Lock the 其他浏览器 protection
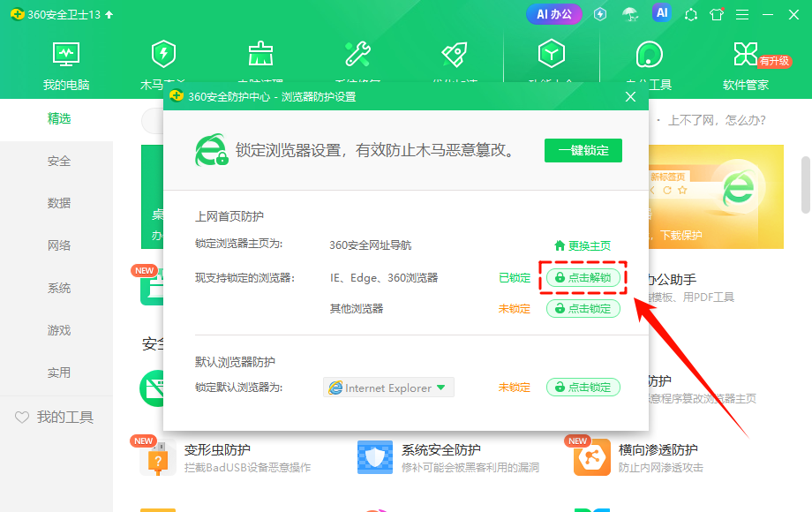The image size is (812, 512). click(x=583, y=308)
